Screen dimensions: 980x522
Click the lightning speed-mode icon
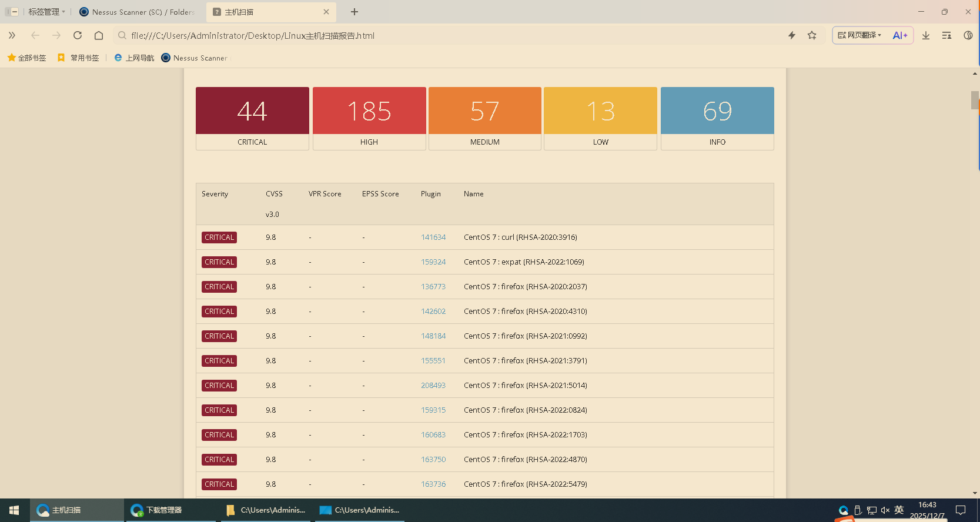point(792,35)
